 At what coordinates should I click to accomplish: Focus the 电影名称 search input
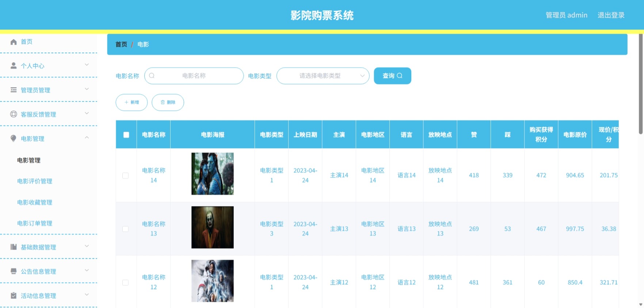coord(194,76)
